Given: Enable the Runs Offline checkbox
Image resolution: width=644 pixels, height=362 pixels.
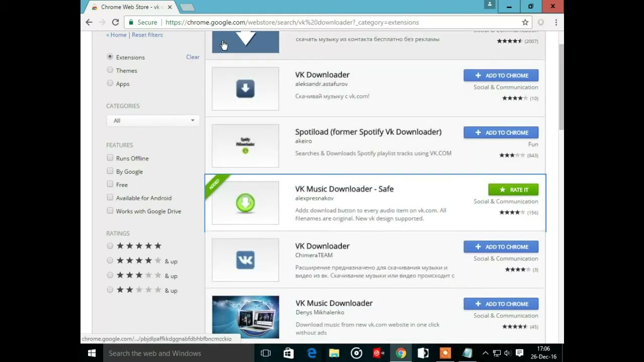Looking at the screenshot, I should [110, 158].
